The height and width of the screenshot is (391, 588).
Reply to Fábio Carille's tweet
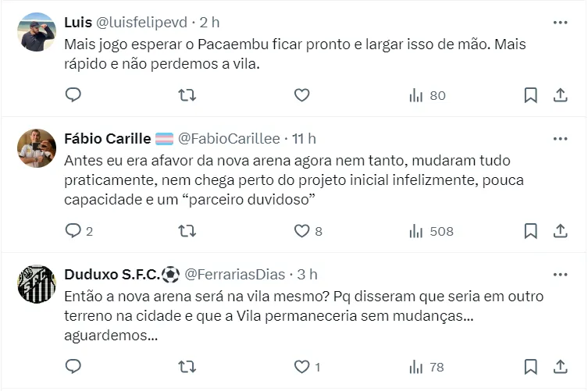coord(73,231)
